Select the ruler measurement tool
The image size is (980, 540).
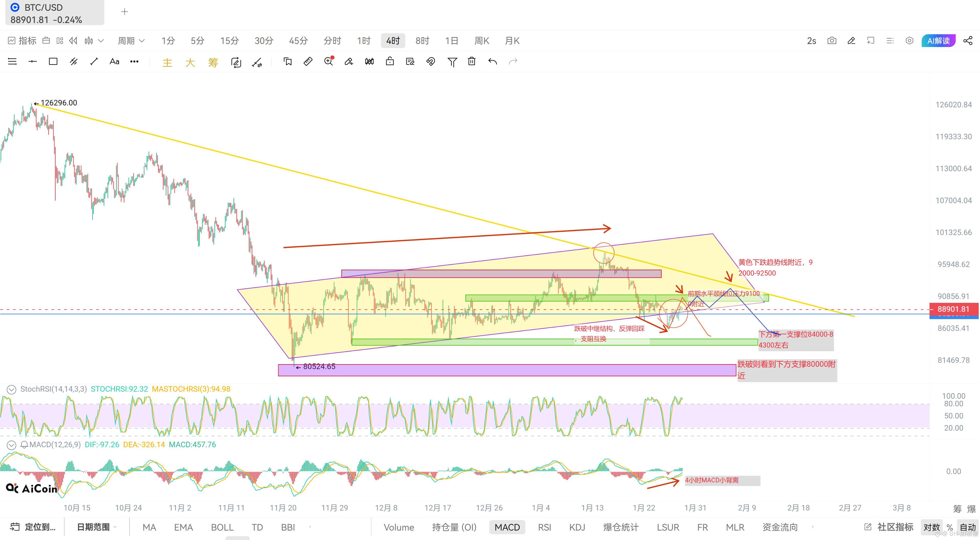[308, 61]
